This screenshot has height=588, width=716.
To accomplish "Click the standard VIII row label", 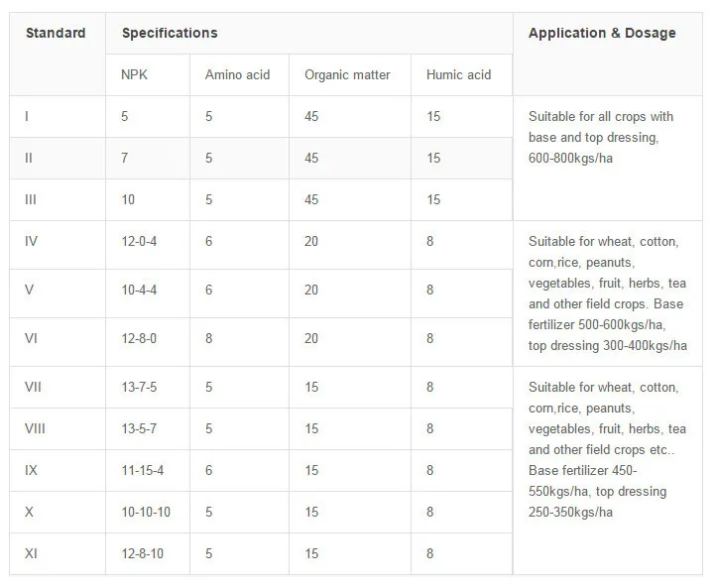I will pyautogui.click(x=36, y=428).
